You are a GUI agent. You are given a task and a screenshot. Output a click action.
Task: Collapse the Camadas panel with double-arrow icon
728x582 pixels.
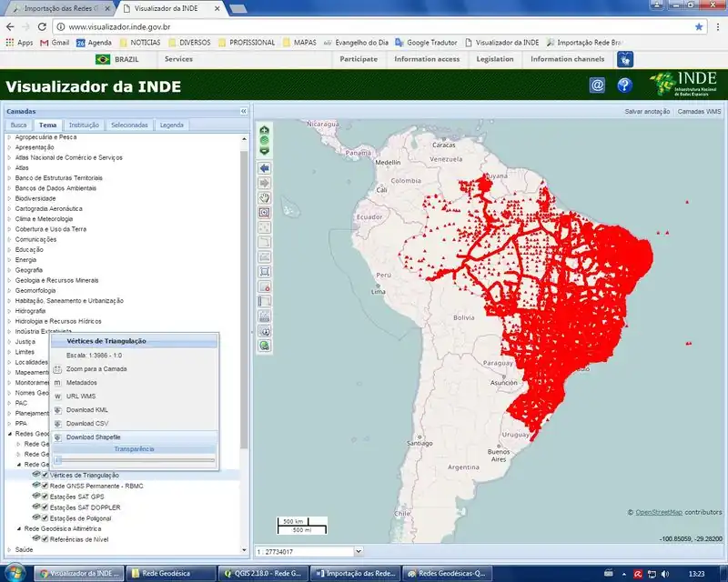pos(244,111)
